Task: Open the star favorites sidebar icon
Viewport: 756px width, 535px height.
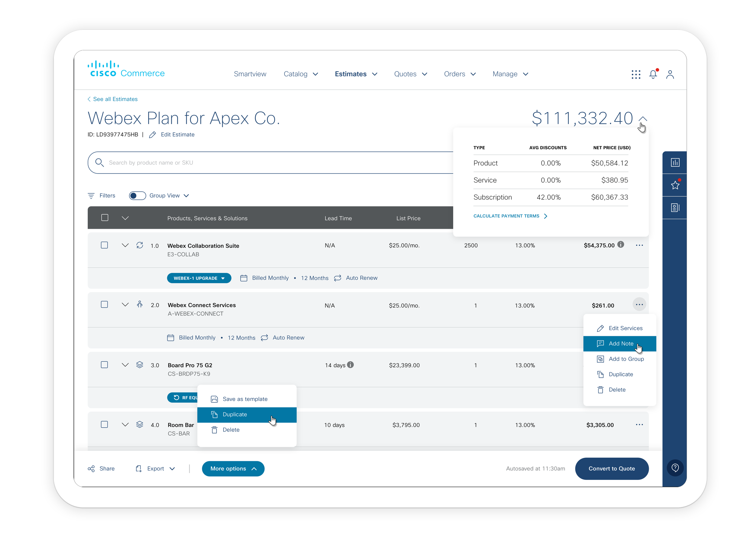Action: pyautogui.click(x=675, y=185)
